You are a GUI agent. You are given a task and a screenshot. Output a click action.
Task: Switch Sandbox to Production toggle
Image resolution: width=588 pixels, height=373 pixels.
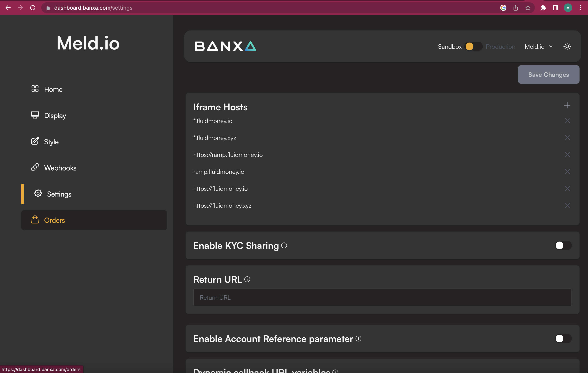[x=473, y=46]
